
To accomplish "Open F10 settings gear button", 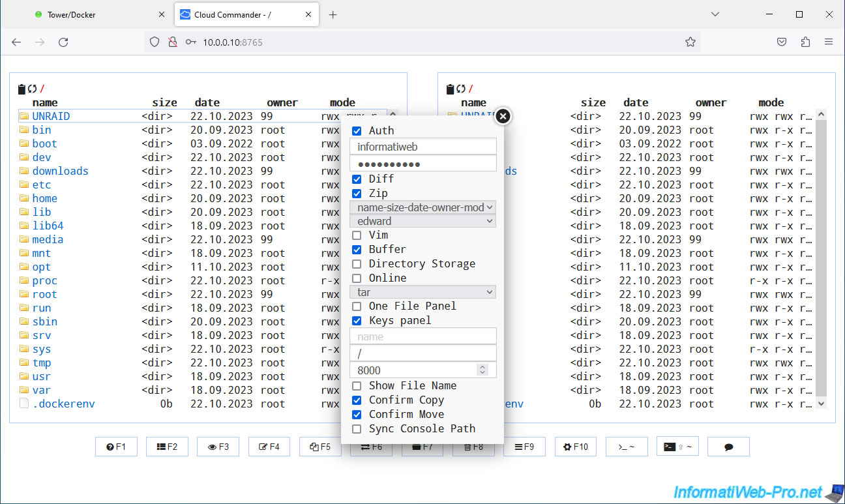I will [x=575, y=447].
